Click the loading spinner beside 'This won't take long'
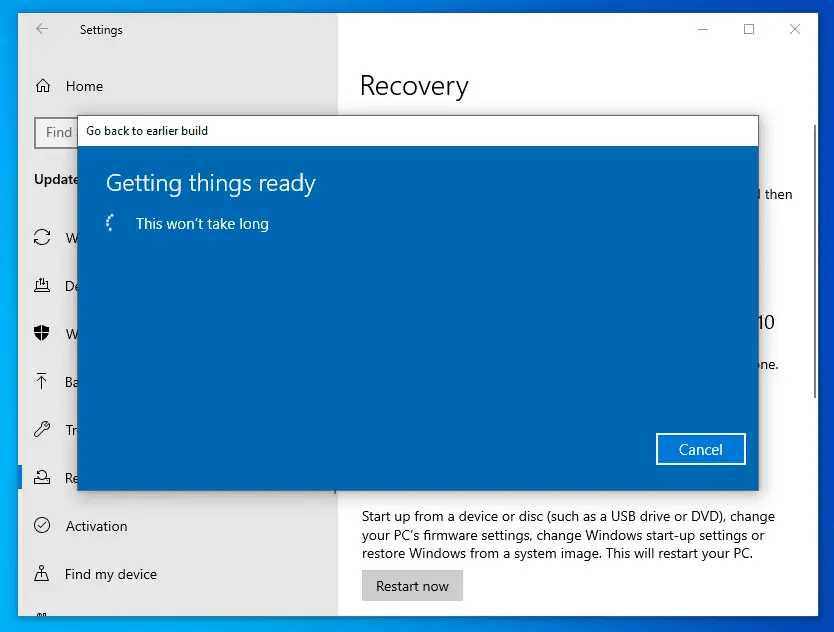 click(113, 224)
